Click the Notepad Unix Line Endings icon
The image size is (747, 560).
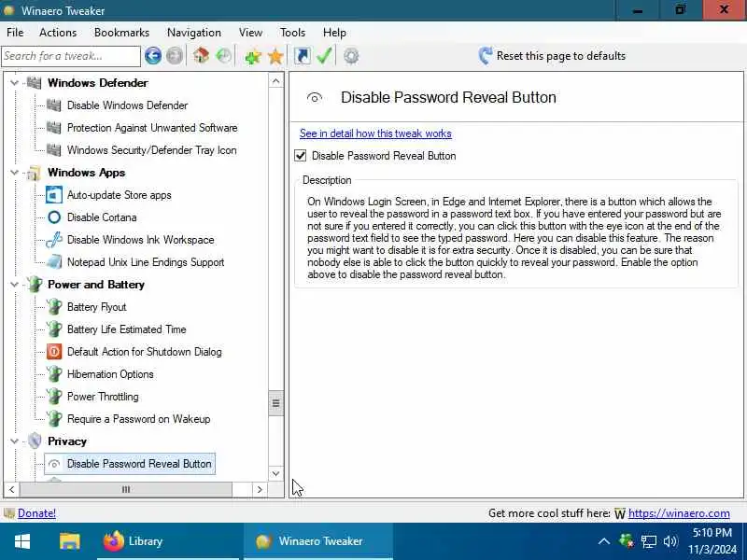click(54, 262)
